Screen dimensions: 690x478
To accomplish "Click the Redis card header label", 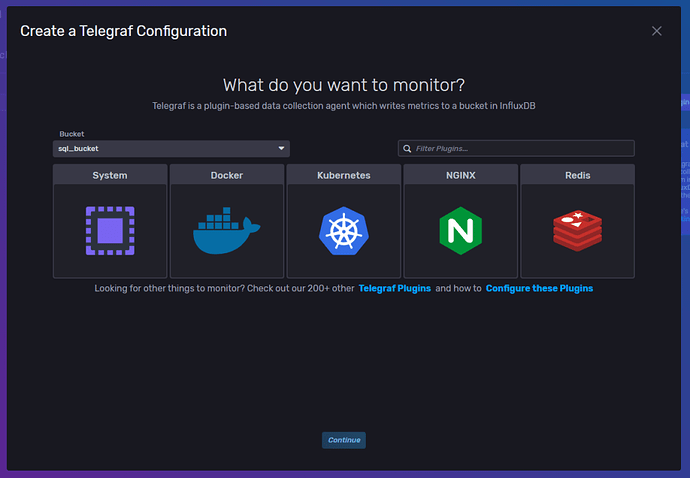I will coord(577,175).
